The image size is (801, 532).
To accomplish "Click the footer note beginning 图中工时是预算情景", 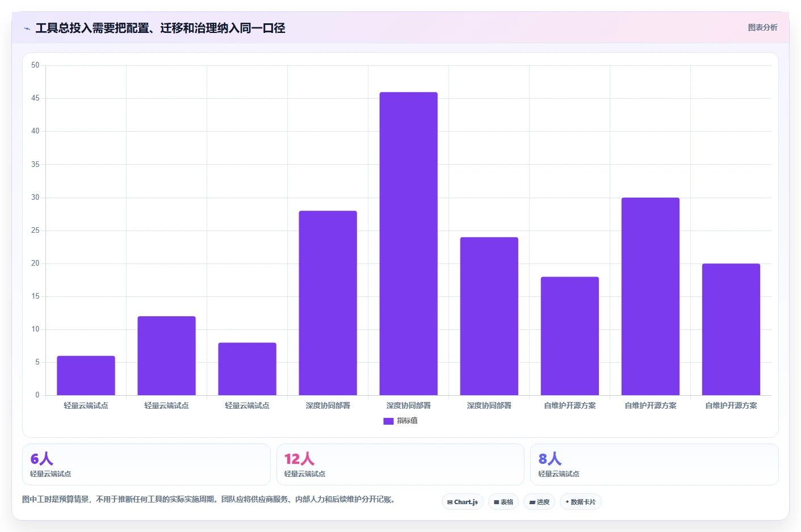I will (x=208, y=500).
